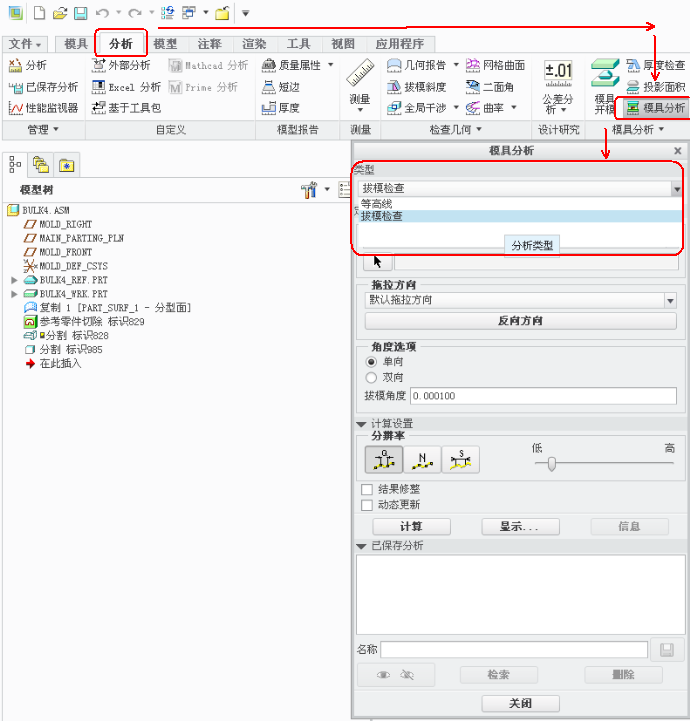Open the 质量属性 dropdown arrow
The width and height of the screenshot is (690, 721).
(x=331, y=65)
